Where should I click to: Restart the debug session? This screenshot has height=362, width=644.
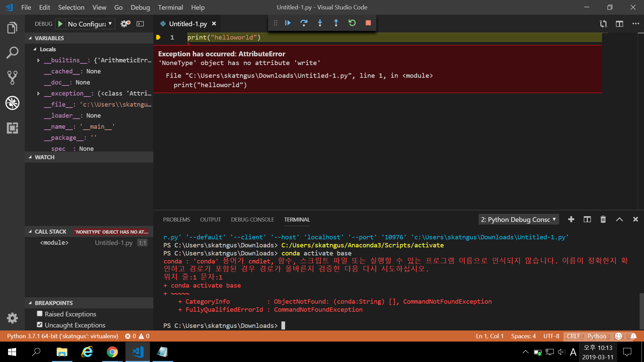[x=352, y=23]
